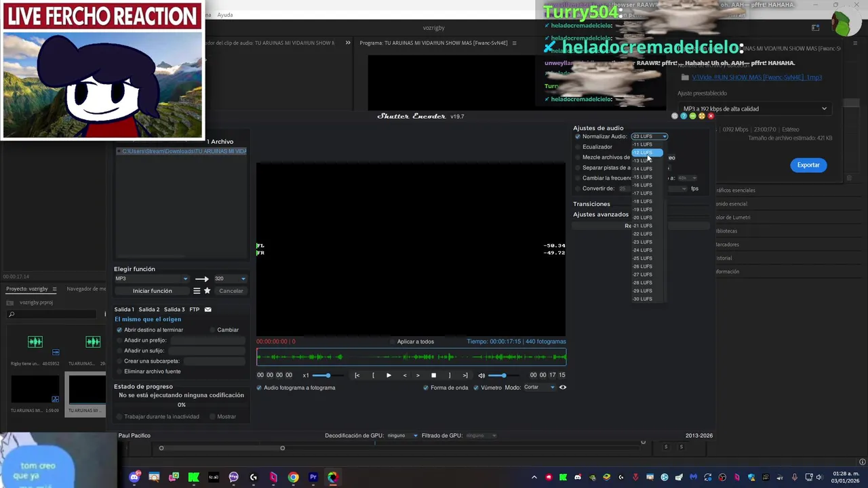Enable the Convertir de fps option

pos(578,188)
